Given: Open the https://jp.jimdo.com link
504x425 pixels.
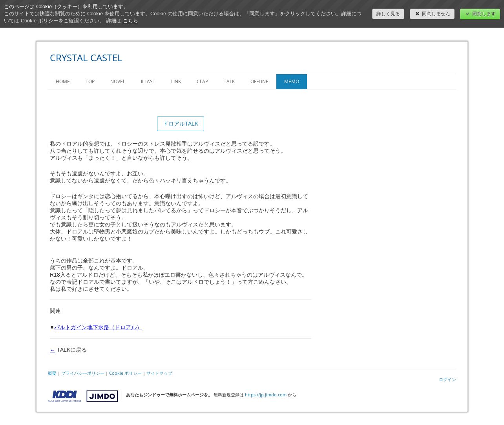Looking at the screenshot, I should [266, 395].
